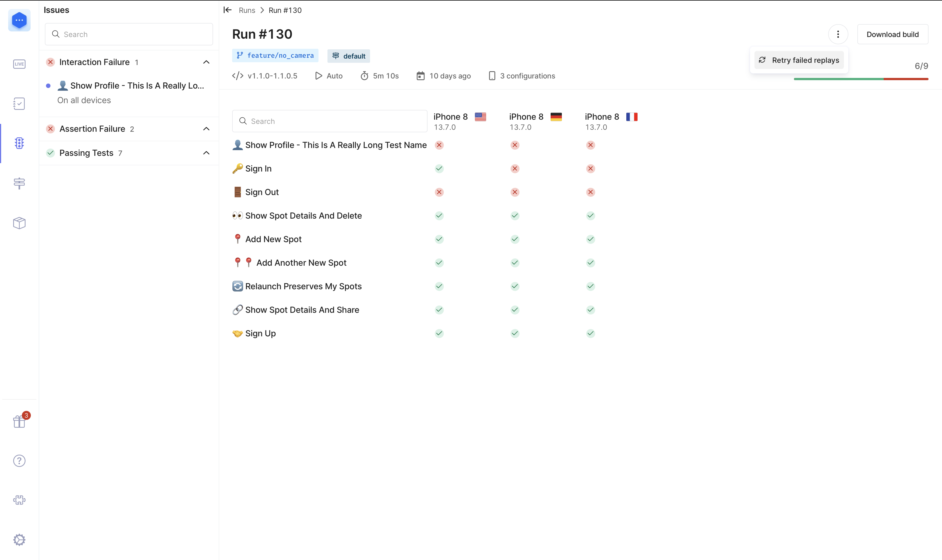This screenshot has height=560, width=942.
Task: Click passed status for Sign Up on US iPhone
Action: [x=439, y=334]
